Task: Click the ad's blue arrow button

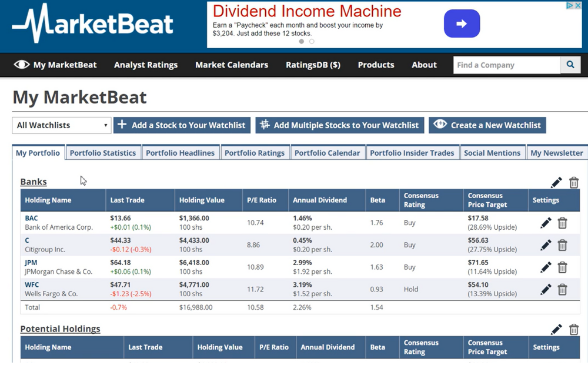Action: 462,24
